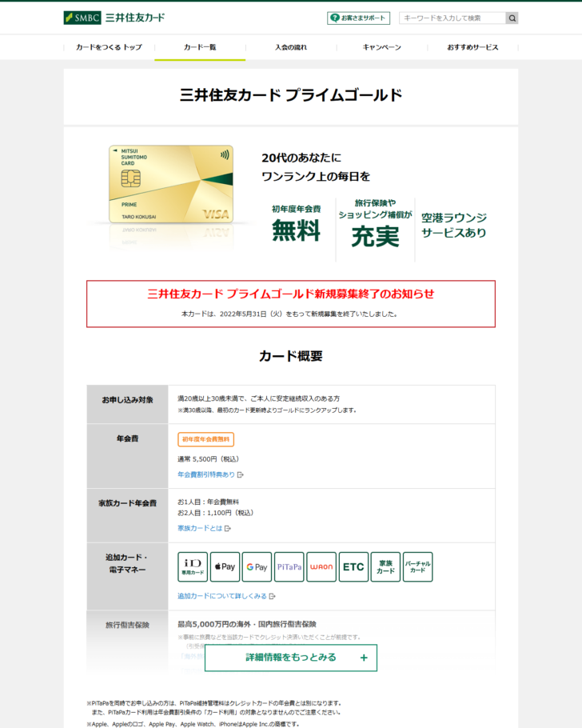Click the plus icon on 詳細情報をもっとみる
This screenshot has width=582, height=728.
364,658
